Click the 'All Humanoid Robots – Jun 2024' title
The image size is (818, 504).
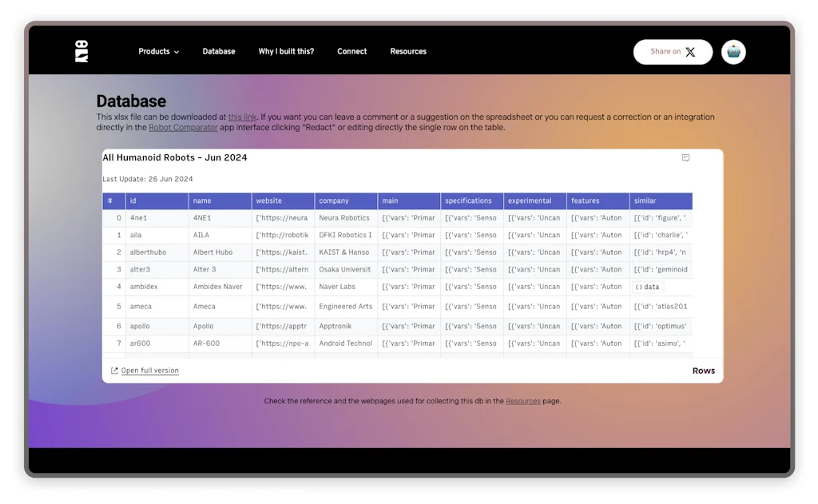pos(175,157)
